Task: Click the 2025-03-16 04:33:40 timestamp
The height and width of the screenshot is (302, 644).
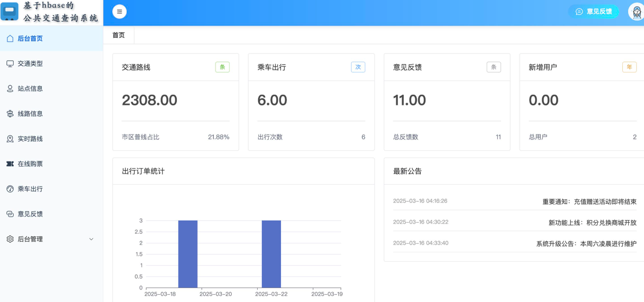Action: (421, 243)
